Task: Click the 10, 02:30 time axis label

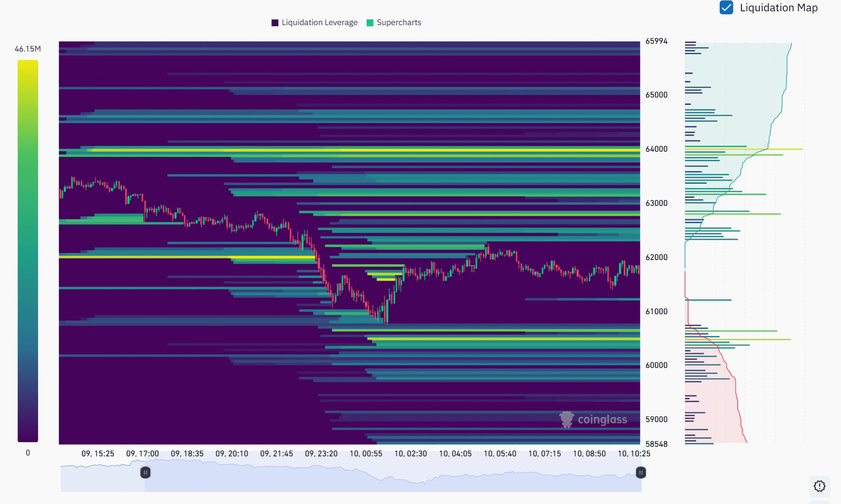Action: [x=411, y=454]
